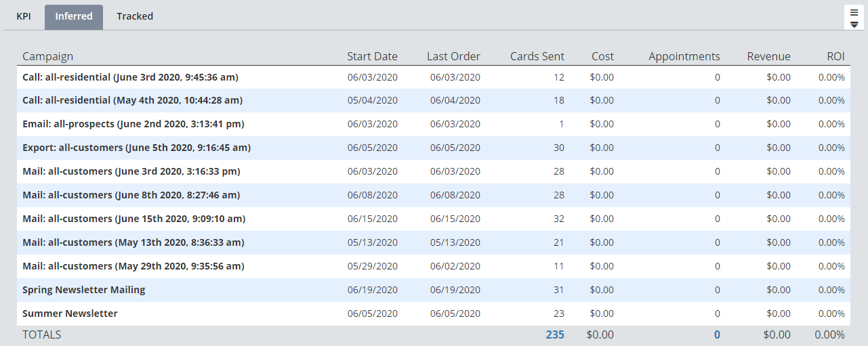Sort by Last Order column header

point(453,56)
